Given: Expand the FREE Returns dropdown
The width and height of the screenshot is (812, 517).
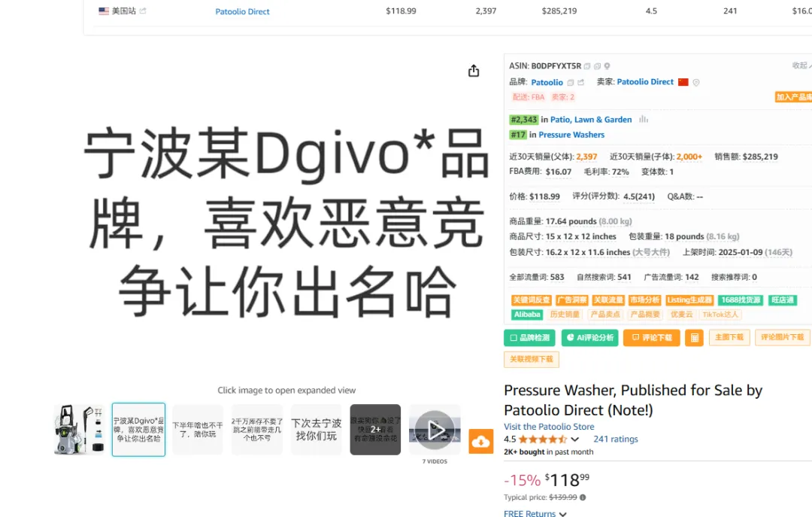Looking at the screenshot, I should tap(563, 514).
